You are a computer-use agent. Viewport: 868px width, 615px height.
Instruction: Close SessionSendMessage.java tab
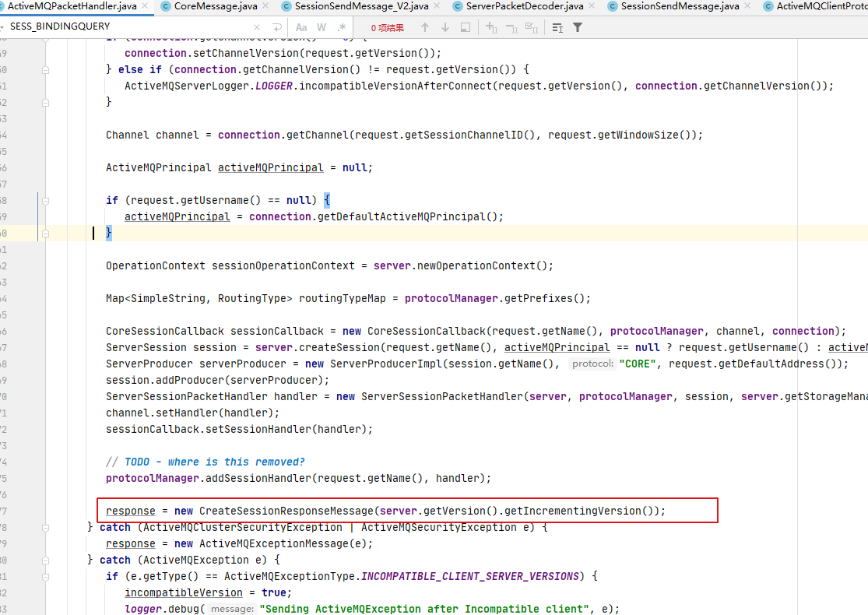[747, 5]
